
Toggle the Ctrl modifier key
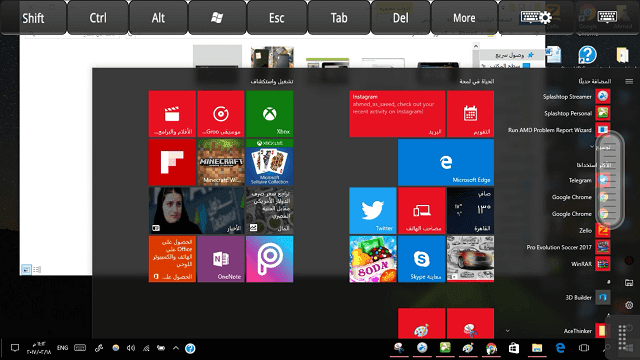[98, 18]
